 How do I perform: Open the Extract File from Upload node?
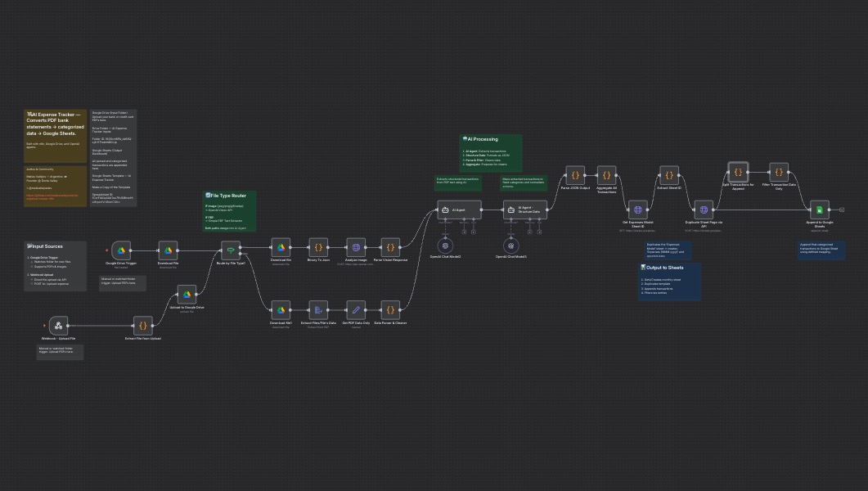pos(143,326)
